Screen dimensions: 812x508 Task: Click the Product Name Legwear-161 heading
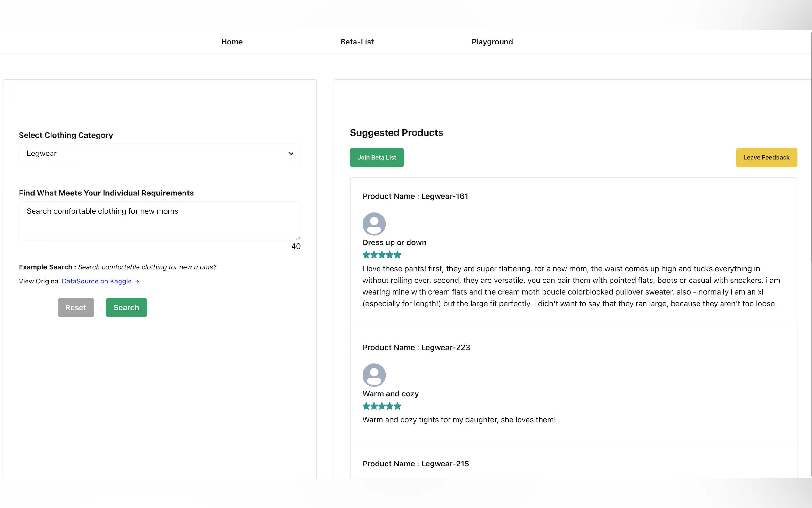pos(415,196)
